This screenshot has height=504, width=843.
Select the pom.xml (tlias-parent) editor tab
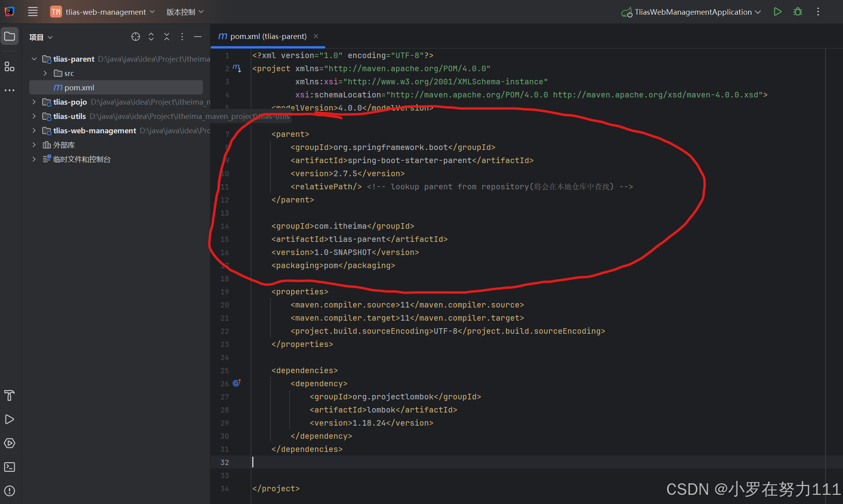268,37
